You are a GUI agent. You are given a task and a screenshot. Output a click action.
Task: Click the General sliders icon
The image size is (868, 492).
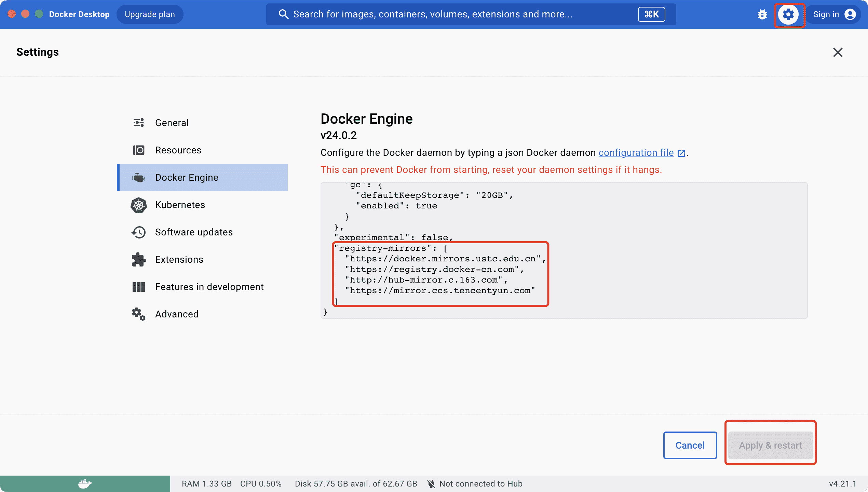[x=139, y=123]
